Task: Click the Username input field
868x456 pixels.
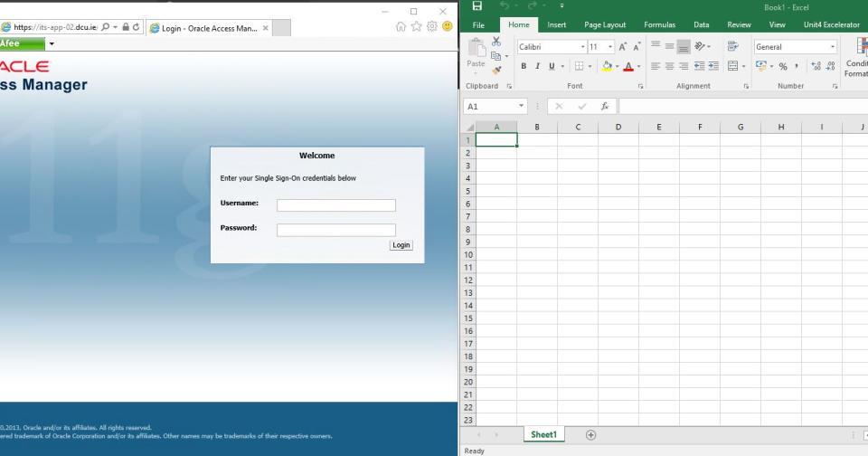Action: pyautogui.click(x=336, y=205)
